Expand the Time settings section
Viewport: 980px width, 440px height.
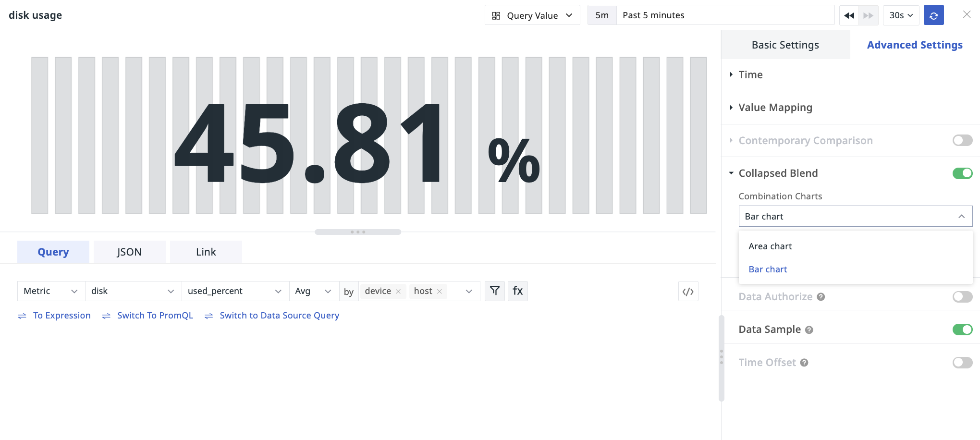pyautogui.click(x=750, y=75)
